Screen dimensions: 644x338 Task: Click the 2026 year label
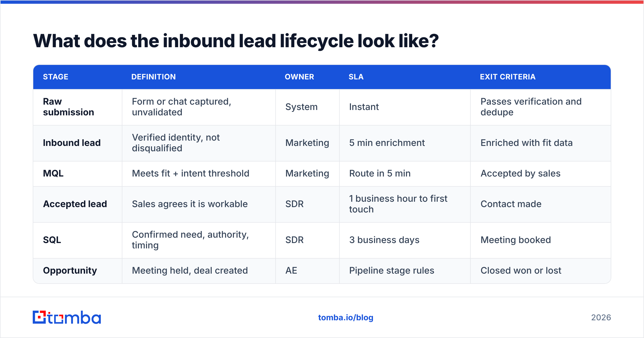coord(601,318)
